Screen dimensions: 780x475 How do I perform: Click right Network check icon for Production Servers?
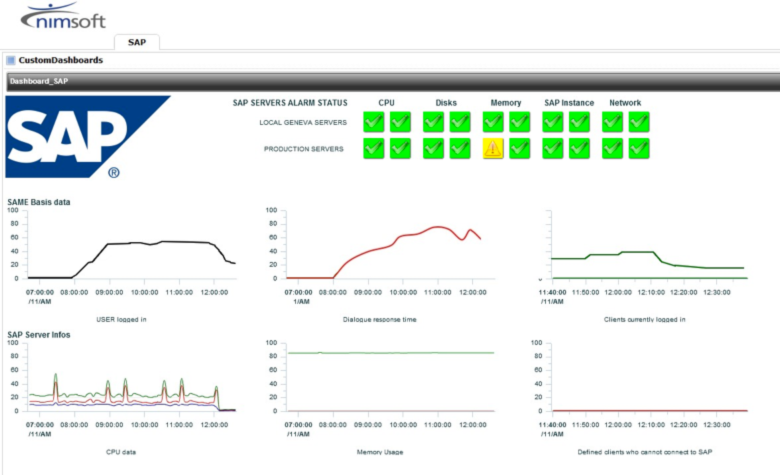click(x=639, y=148)
